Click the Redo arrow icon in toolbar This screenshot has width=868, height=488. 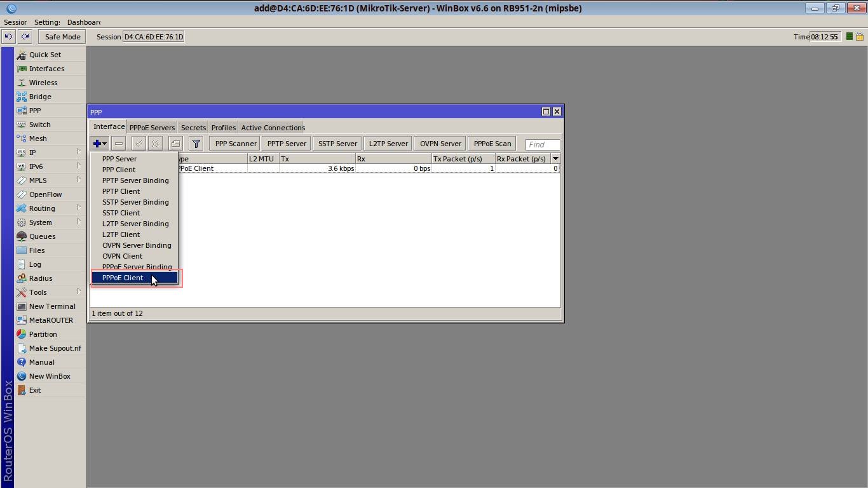[25, 37]
